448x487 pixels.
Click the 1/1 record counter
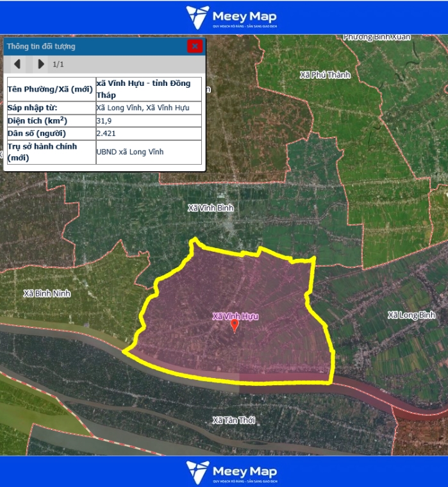(58, 64)
